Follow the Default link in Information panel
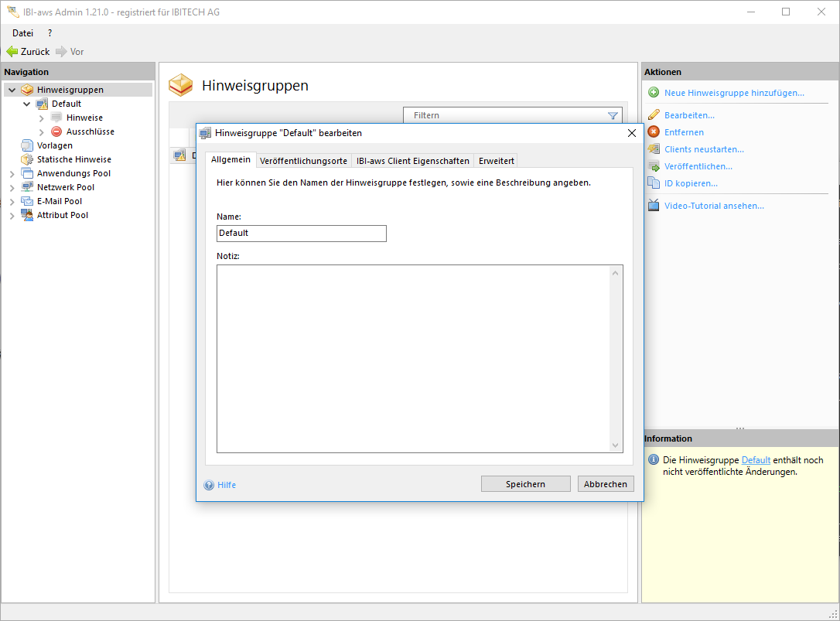Viewport: 840px width, 621px height. [756, 460]
